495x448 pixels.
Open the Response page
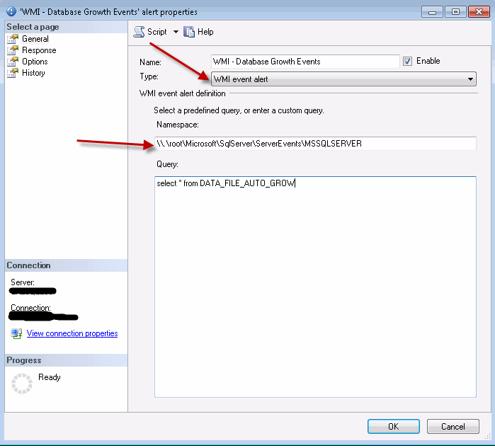click(x=39, y=50)
